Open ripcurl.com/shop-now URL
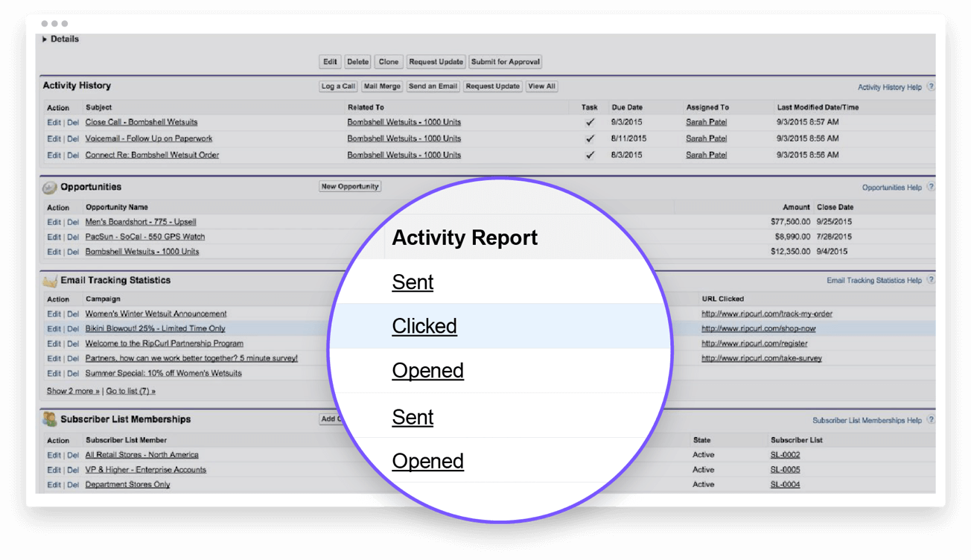Image resolution: width=971 pixels, height=560 pixels. click(758, 328)
